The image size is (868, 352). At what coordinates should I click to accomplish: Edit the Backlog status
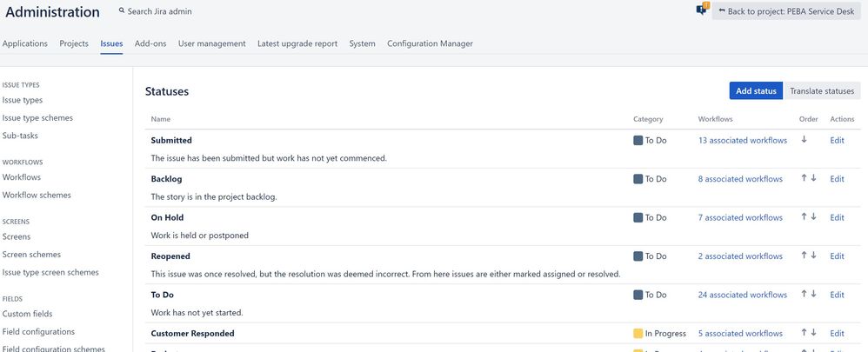[837, 179]
